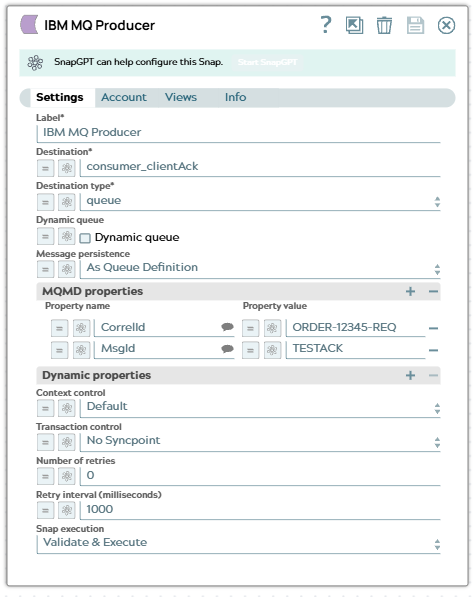This screenshot has height=597, width=474.
Task: Click SnapGPT icon beside Dynamic queue
Action: [67, 236]
